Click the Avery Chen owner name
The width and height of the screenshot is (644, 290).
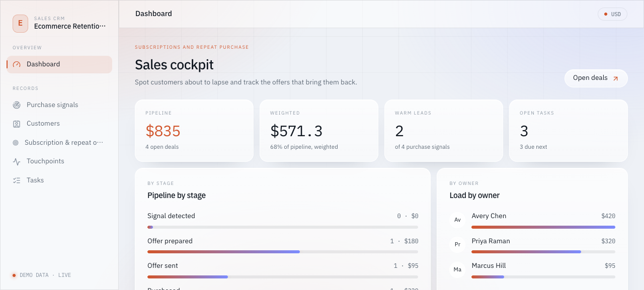pos(489,216)
